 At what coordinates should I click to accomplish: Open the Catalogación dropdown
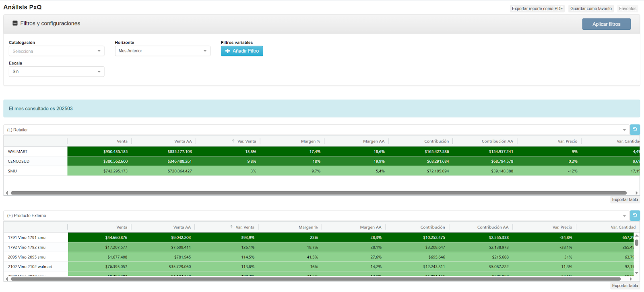click(x=56, y=51)
